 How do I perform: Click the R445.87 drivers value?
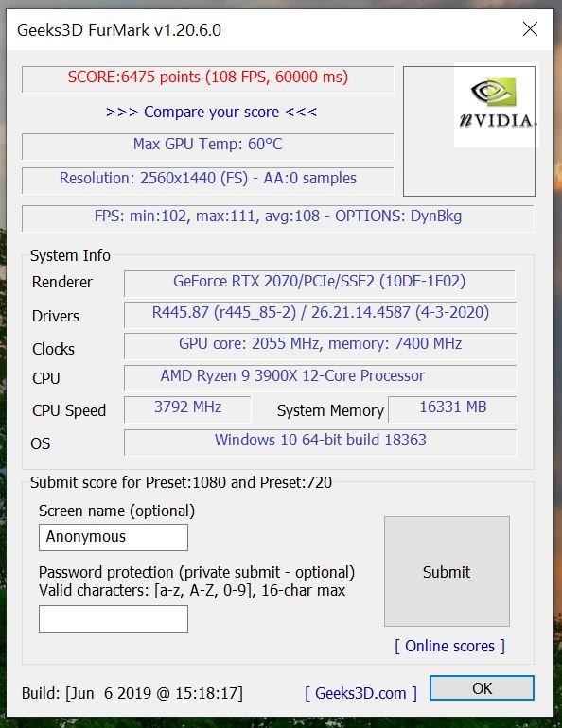[x=321, y=314]
